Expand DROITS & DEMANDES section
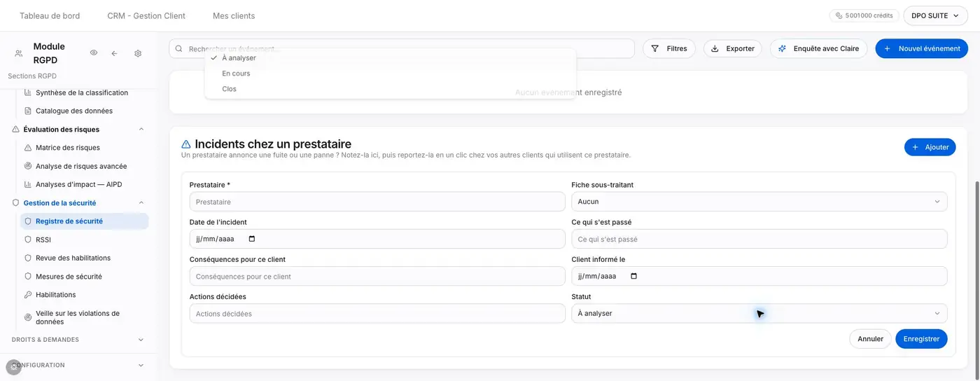This screenshot has height=381, width=980. click(141, 340)
